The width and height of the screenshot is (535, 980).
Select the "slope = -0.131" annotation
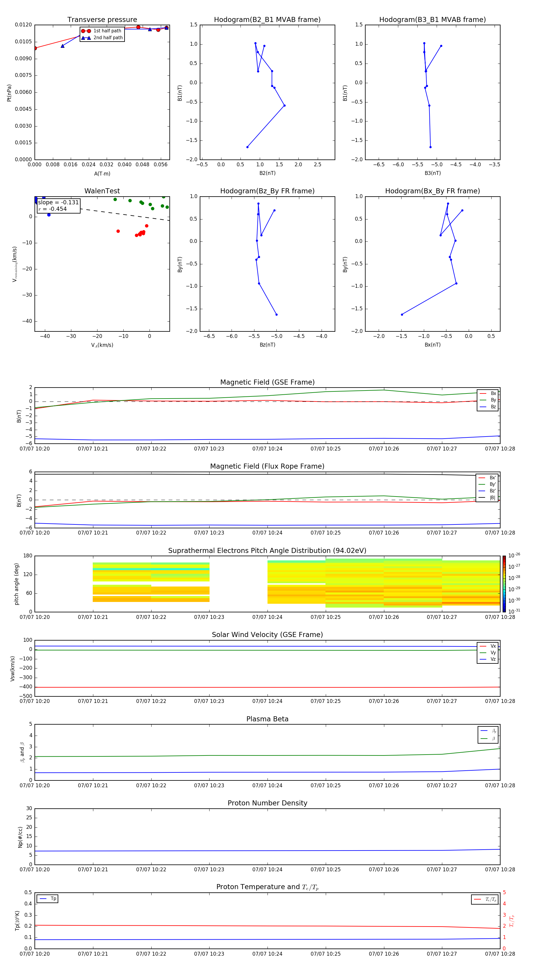coord(58,203)
